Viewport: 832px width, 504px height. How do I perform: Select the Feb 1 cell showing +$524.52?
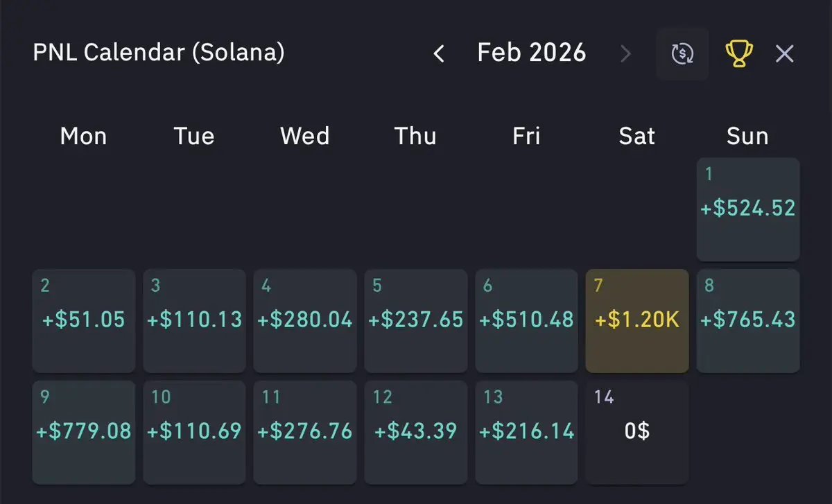click(748, 209)
